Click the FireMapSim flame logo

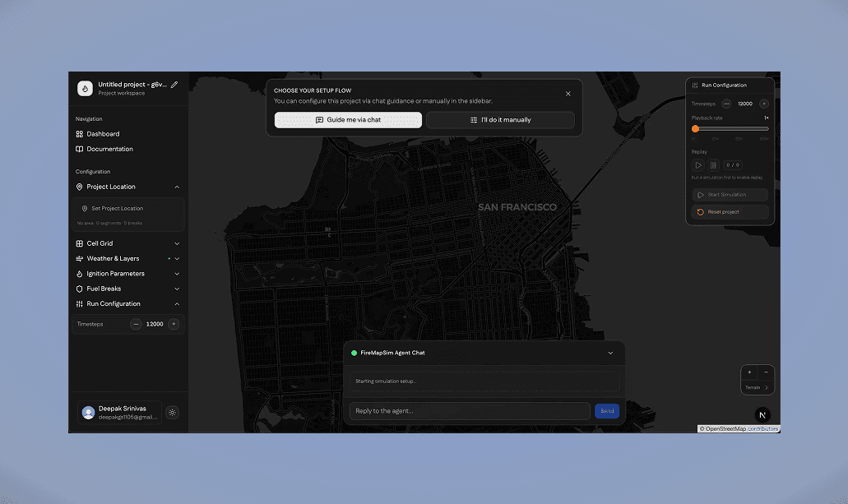[x=85, y=88]
